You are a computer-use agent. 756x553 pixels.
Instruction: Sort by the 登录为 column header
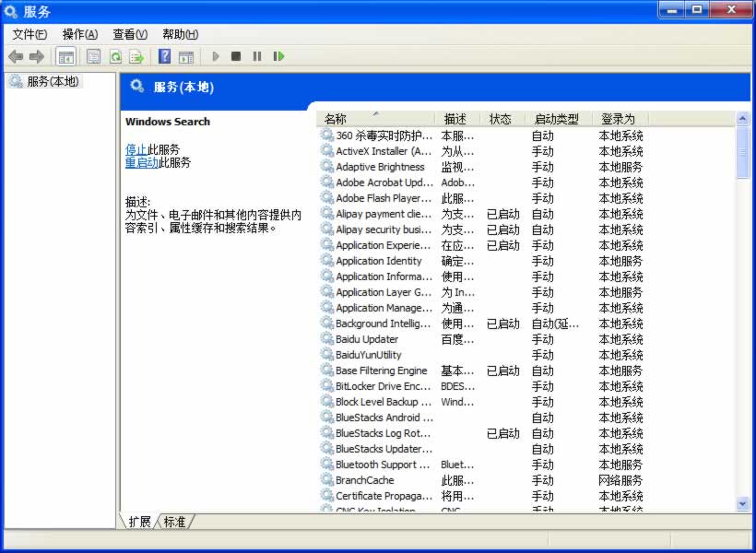(x=620, y=119)
